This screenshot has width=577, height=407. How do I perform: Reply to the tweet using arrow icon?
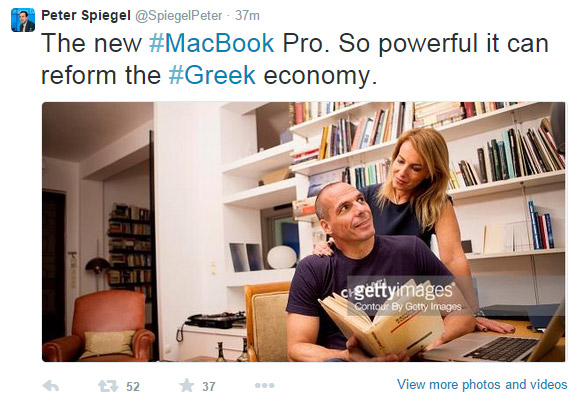coord(51,386)
